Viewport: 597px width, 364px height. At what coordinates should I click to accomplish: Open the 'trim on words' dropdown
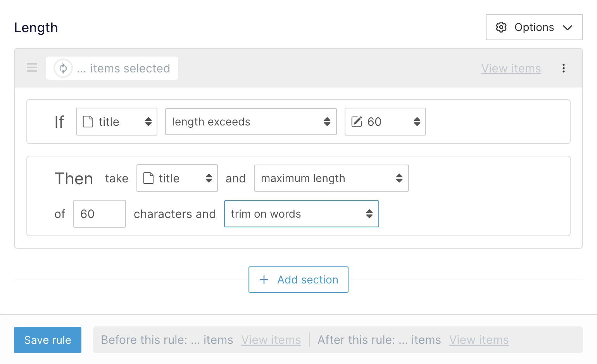[x=301, y=214]
